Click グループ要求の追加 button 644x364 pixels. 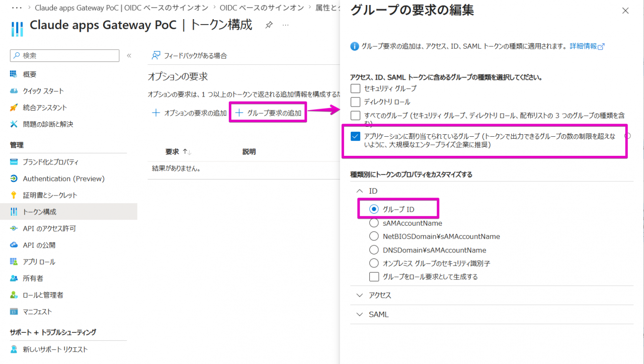(x=268, y=113)
